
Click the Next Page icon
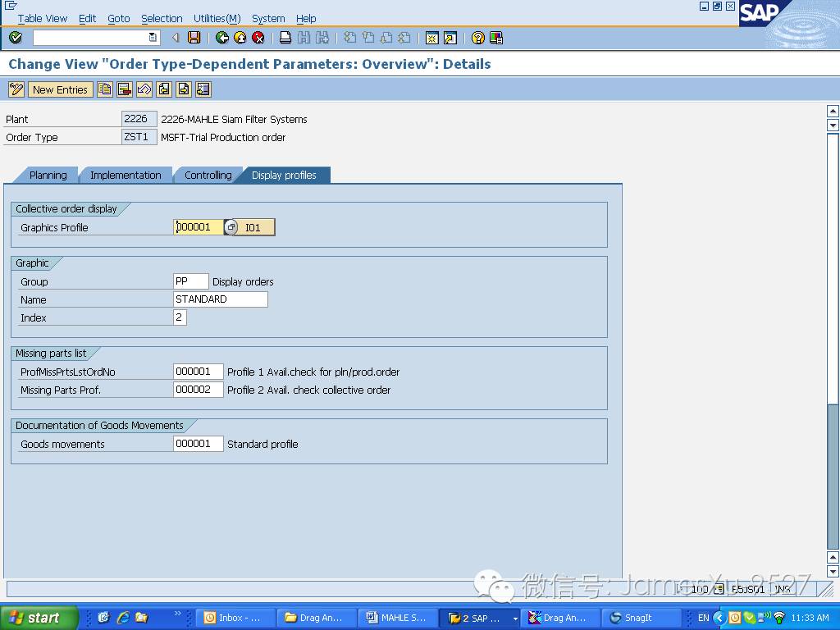pyautogui.click(x=386, y=38)
